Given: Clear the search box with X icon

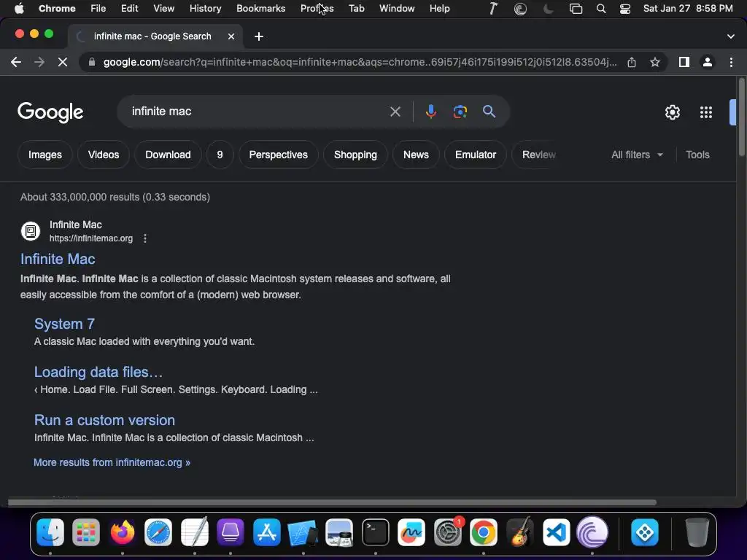Looking at the screenshot, I should coord(395,112).
